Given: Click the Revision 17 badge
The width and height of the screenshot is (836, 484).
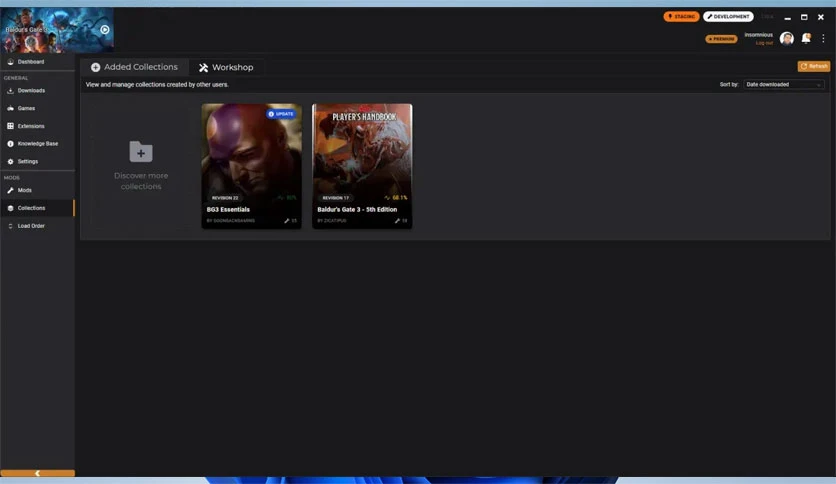Looking at the screenshot, I should [335, 198].
